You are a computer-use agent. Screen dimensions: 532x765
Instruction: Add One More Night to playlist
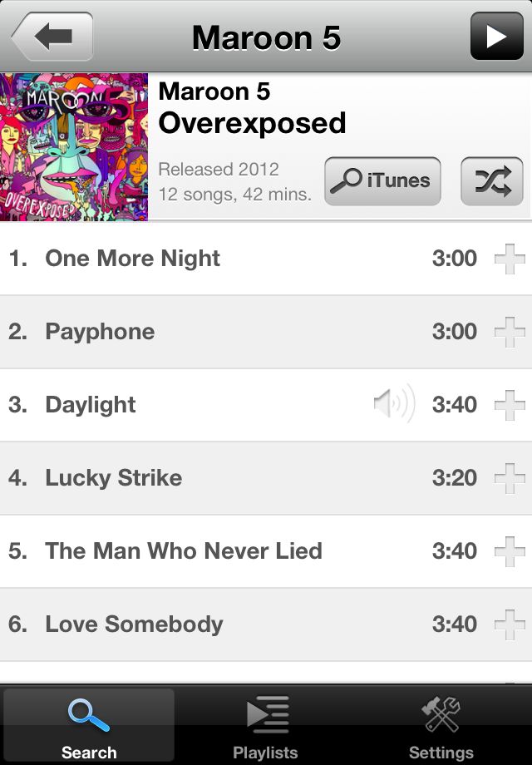[510, 259]
